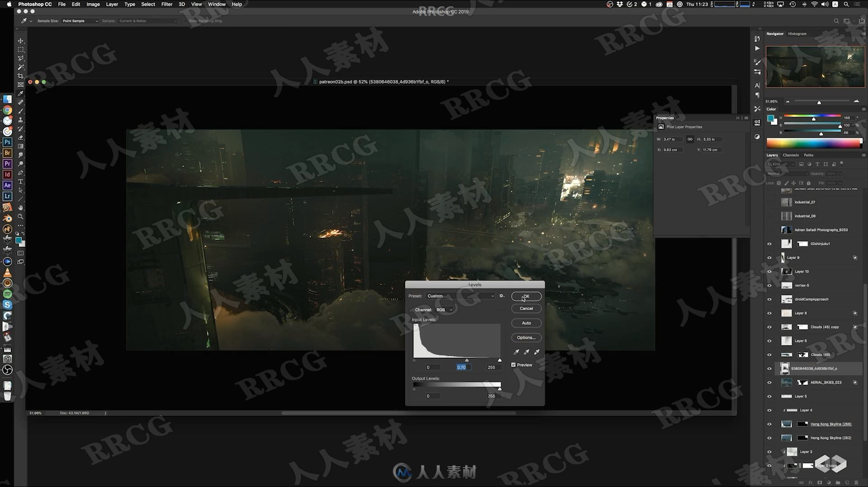This screenshot has height=487, width=868.
Task: Select the Clone Stamp tool
Action: [20, 120]
